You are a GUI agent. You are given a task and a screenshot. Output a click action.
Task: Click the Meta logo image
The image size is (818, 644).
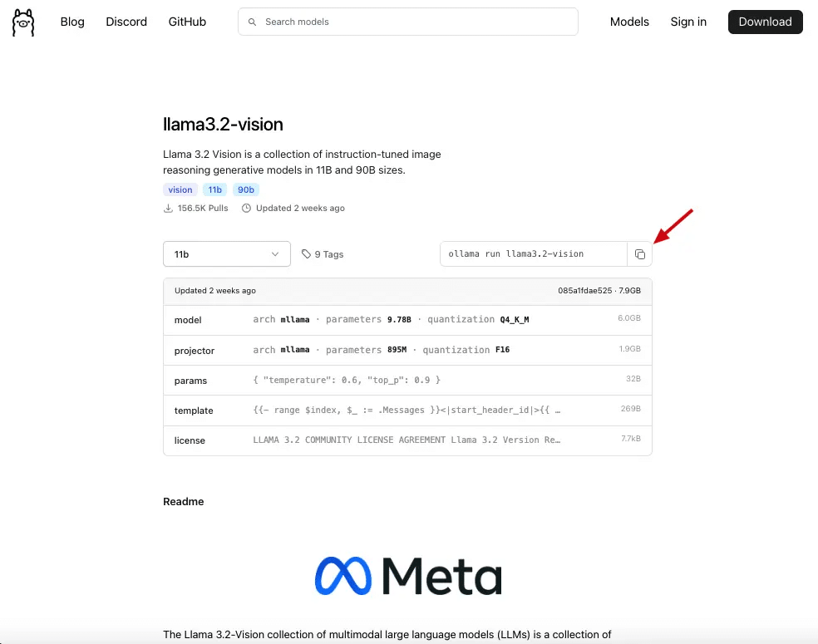click(x=408, y=576)
